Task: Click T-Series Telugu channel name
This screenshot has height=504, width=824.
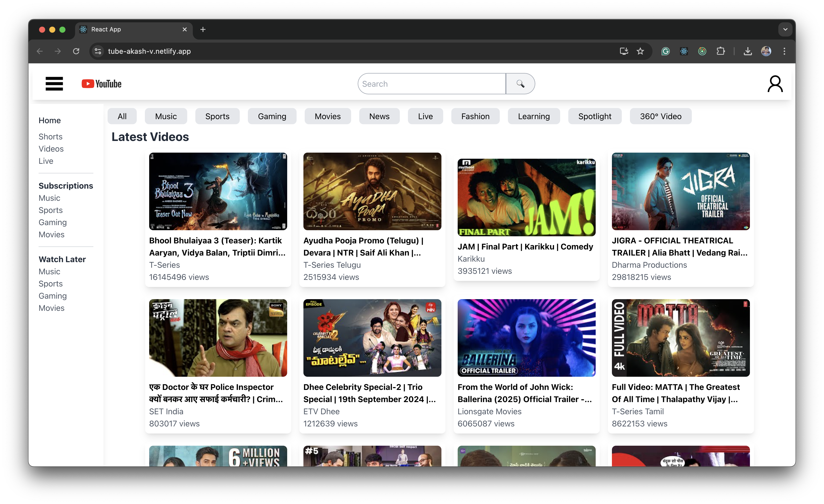Action: 332,265
